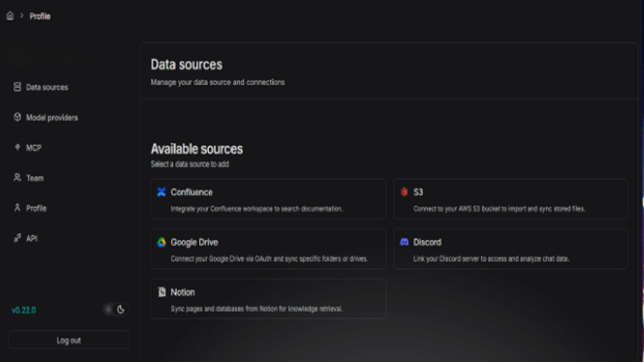Switch to dark theme with moon icon
The image size is (644, 362).
tap(121, 310)
